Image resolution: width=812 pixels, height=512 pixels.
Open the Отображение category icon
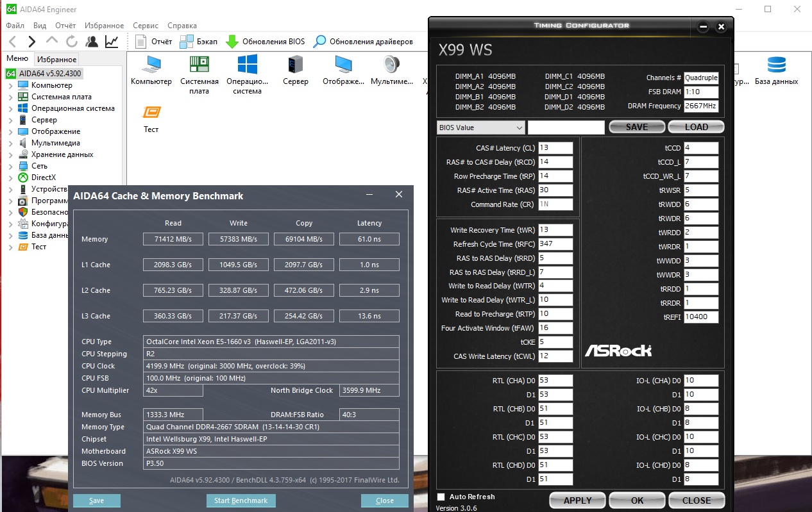tap(344, 70)
